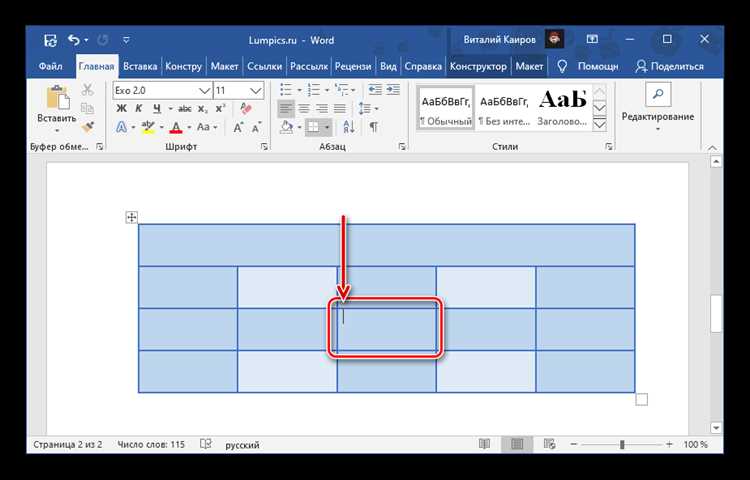Decrease font size with the smaller A
The image size is (750, 480).
tap(256, 127)
